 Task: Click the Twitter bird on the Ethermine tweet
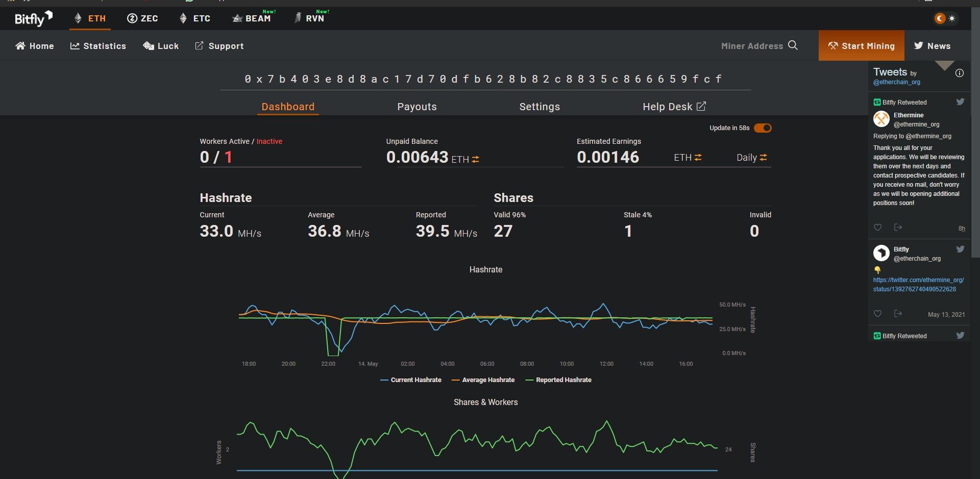pos(960,102)
